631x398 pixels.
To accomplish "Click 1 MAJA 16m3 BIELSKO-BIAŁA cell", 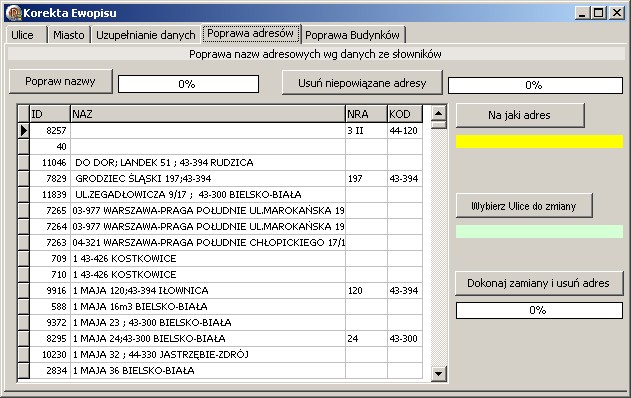I will pos(208,307).
